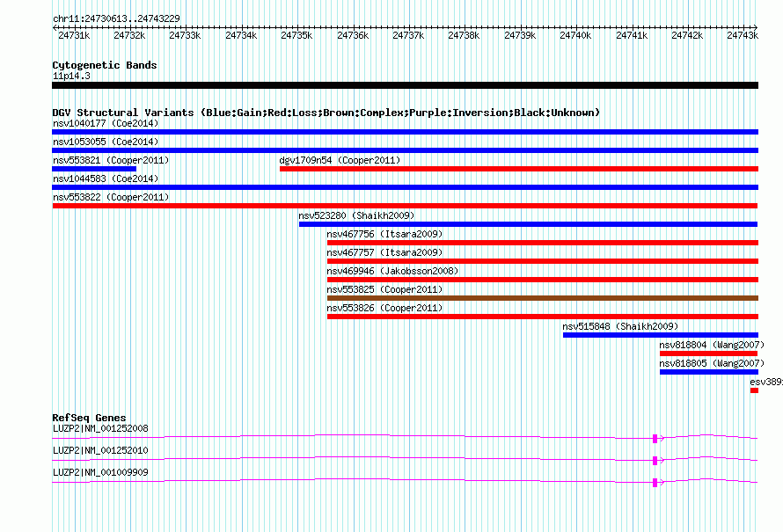Viewport: 783px width, 532px height.
Task: Click the DGV Structural Variants track title
Action: coord(326,113)
